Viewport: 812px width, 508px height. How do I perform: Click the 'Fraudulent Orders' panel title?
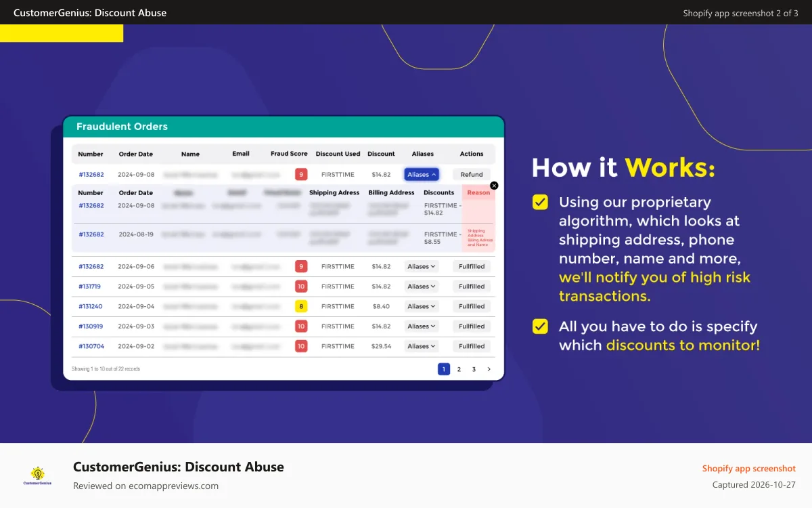point(122,127)
